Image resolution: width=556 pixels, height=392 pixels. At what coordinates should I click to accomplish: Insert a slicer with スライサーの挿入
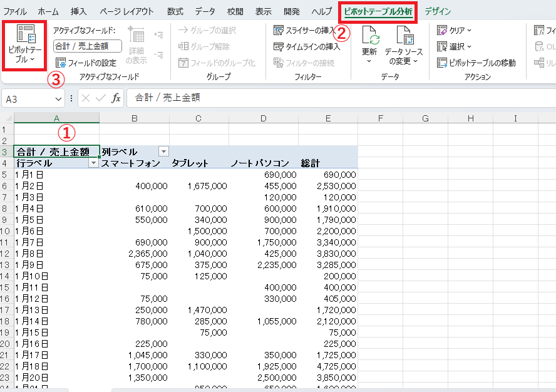pyautogui.click(x=304, y=30)
